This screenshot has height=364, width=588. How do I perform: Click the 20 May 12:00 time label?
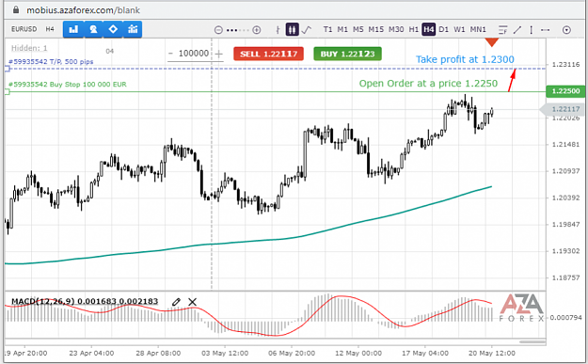click(x=492, y=353)
